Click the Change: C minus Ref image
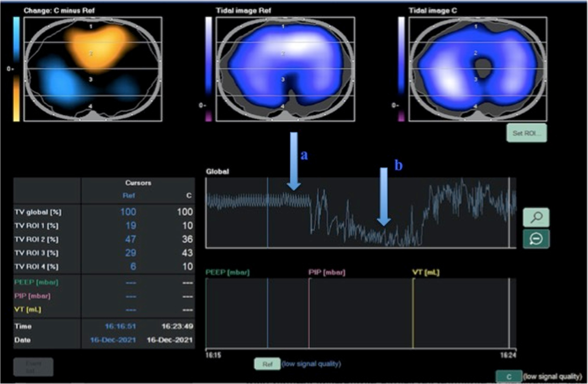588x384 pixels. tap(93, 69)
